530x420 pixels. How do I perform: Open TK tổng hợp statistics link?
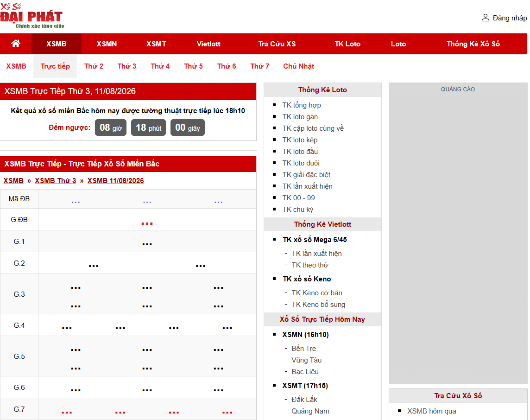click(x=302, y=105)
